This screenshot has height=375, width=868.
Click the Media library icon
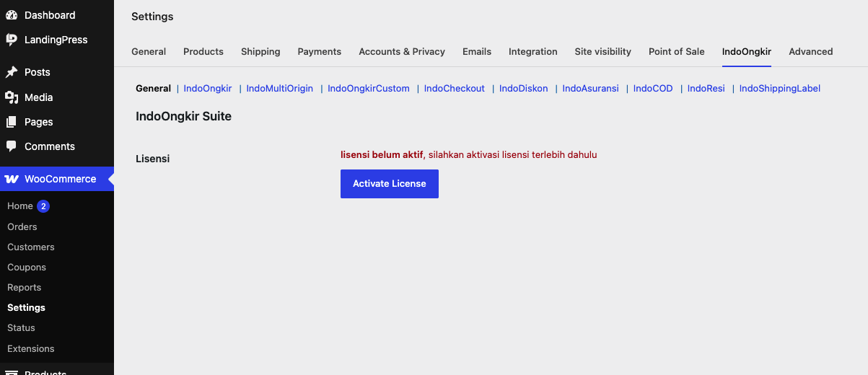[x=12, y=97]
